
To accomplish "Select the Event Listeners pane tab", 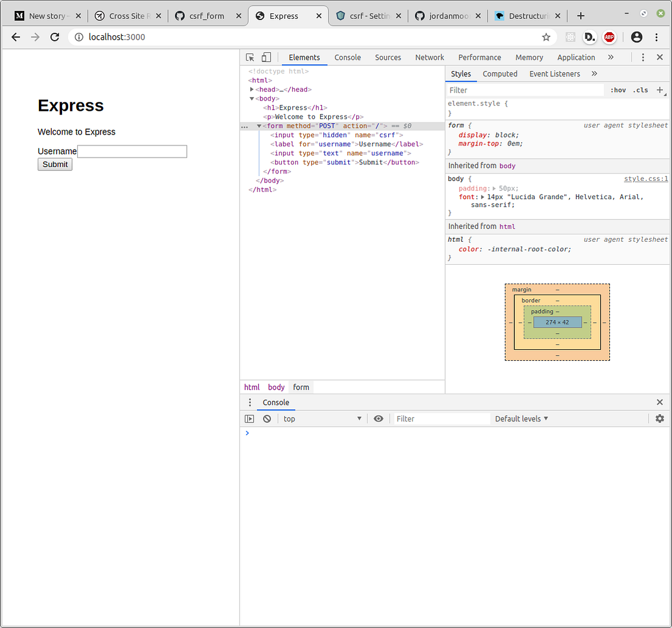I will tap(555, 74).
